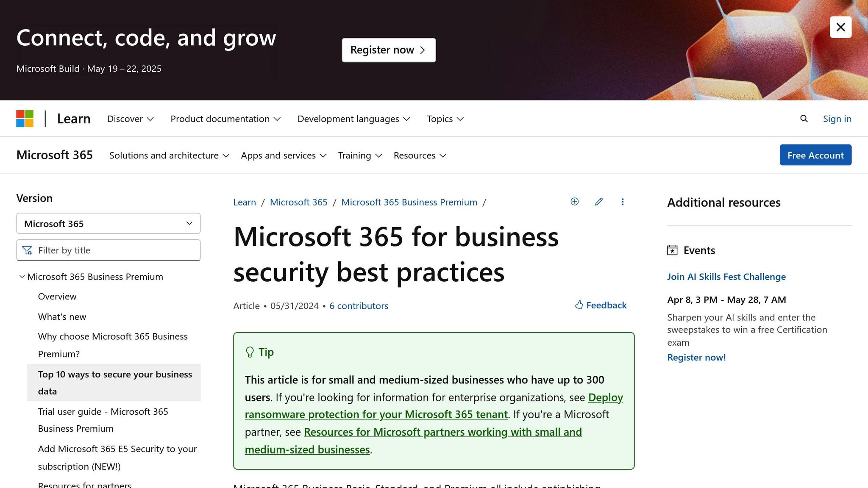The image size is (868, 488).
Task: Click the Learn breadcrumb link
Action: tap(245, 202)
